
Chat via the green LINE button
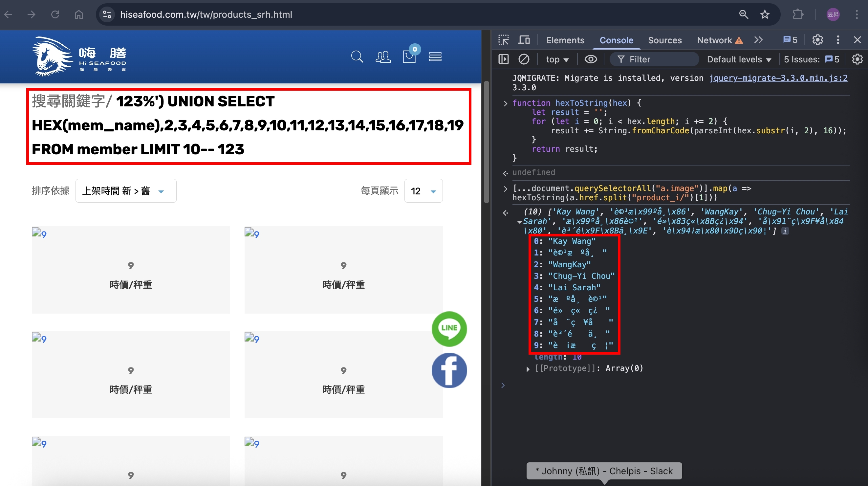click(449, 329)
